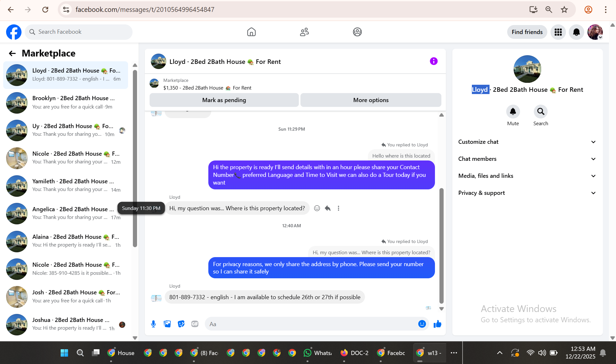
Task: Click Lloyd's message with phone 801-889-7332
Action: click(265, 297)
